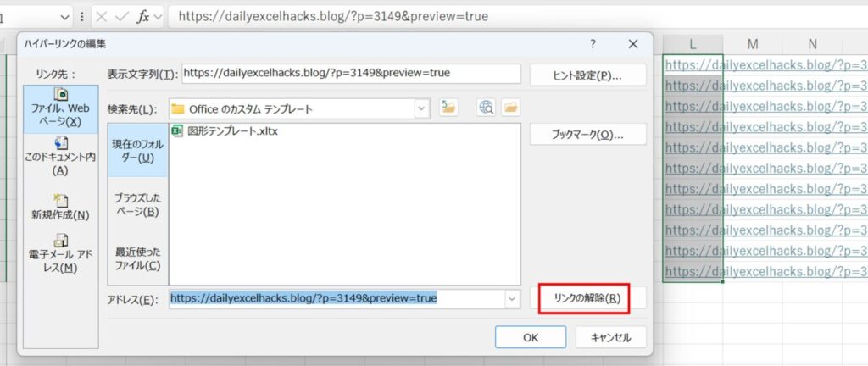Click the browse the Web icon
Image resolution: width=868 pixels, height=366 pixels.
(x=487, y=108)
